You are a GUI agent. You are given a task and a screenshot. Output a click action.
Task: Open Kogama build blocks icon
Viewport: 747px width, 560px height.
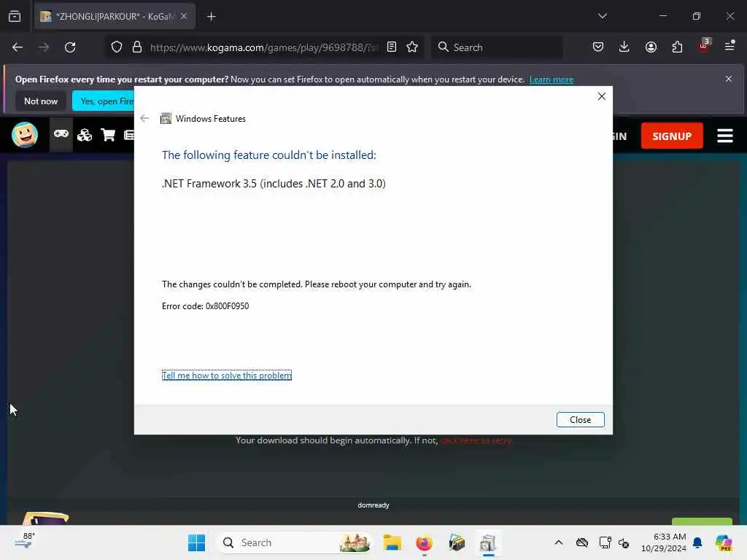pos(85,135)
